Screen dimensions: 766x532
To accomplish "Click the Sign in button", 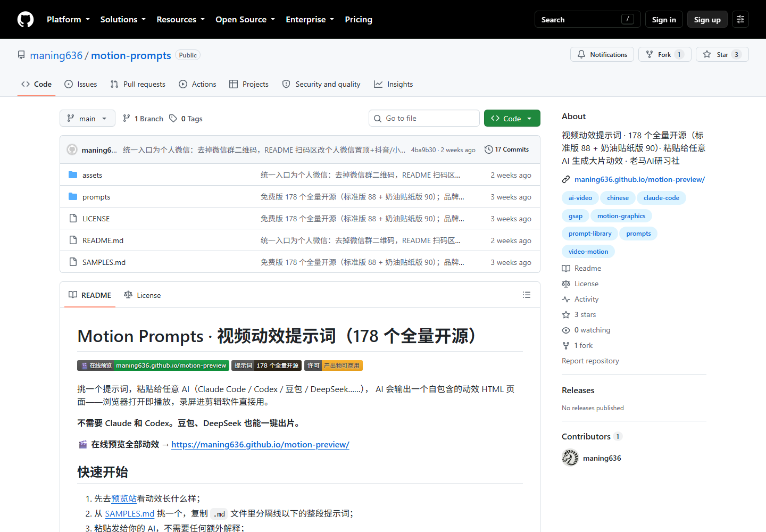I will click(x=664, y=20).
